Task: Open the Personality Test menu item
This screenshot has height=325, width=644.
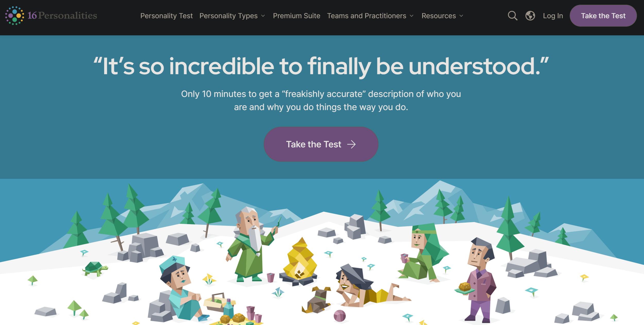Action: pos(166,16)
